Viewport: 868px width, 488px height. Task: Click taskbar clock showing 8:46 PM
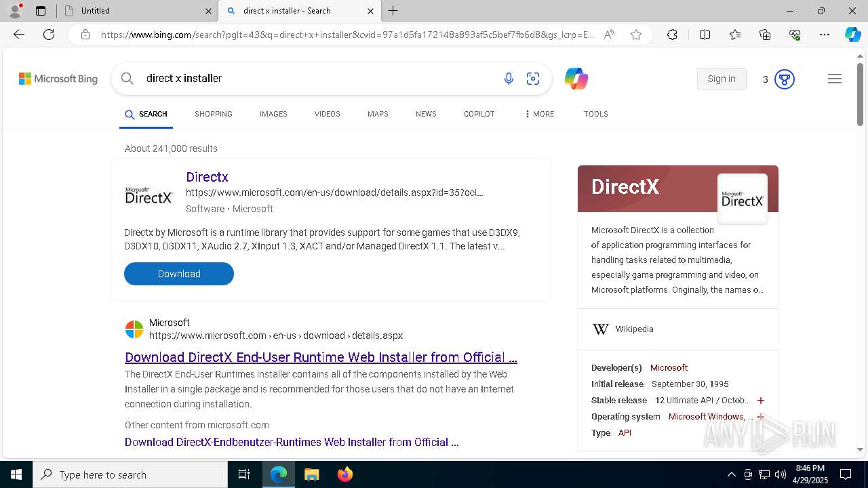click(810, 474)
